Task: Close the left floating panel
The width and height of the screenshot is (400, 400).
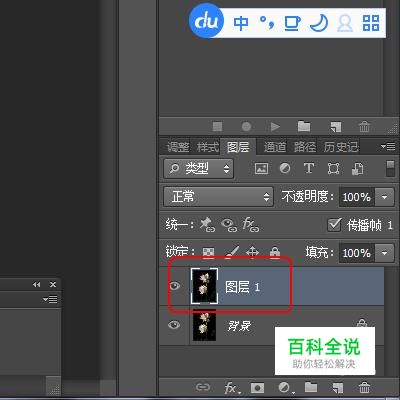Action: point(53,284)
